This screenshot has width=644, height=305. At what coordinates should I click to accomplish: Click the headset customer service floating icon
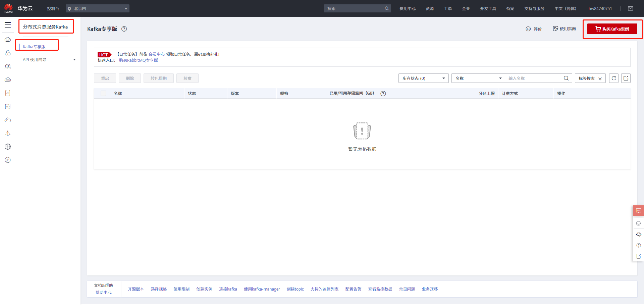(639, 235)
